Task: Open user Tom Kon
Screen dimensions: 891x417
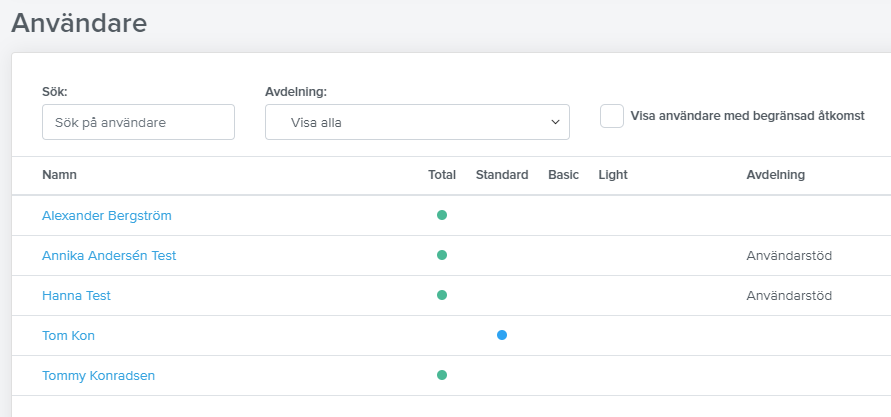Action: (68, 336)
